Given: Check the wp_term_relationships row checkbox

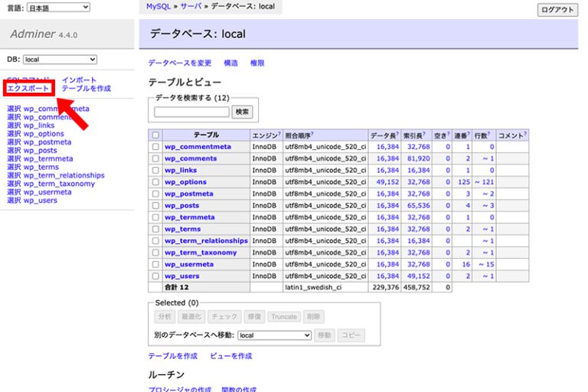Looking at the screenshot, I should click(155, 240).
